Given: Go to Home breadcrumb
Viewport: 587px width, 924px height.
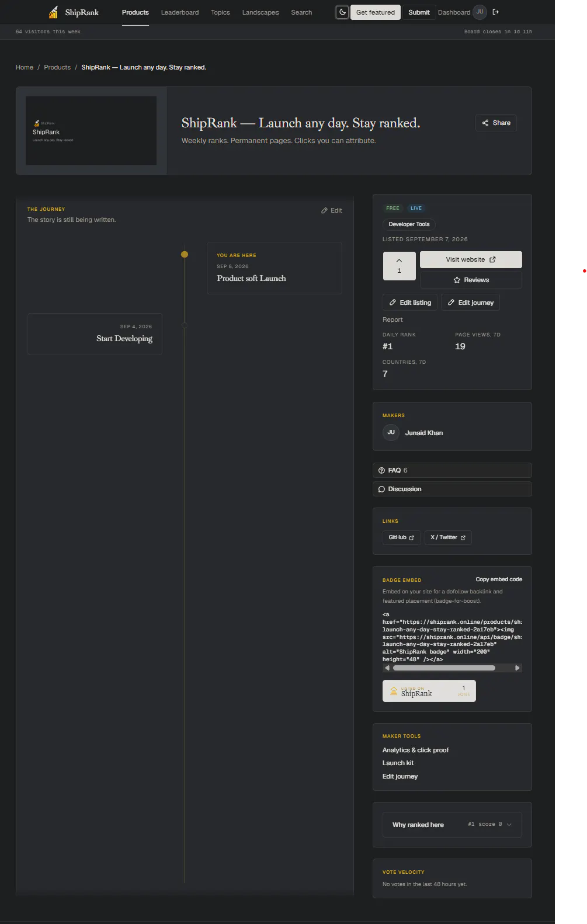Looking at the screenshot, I should pos(25,68).
